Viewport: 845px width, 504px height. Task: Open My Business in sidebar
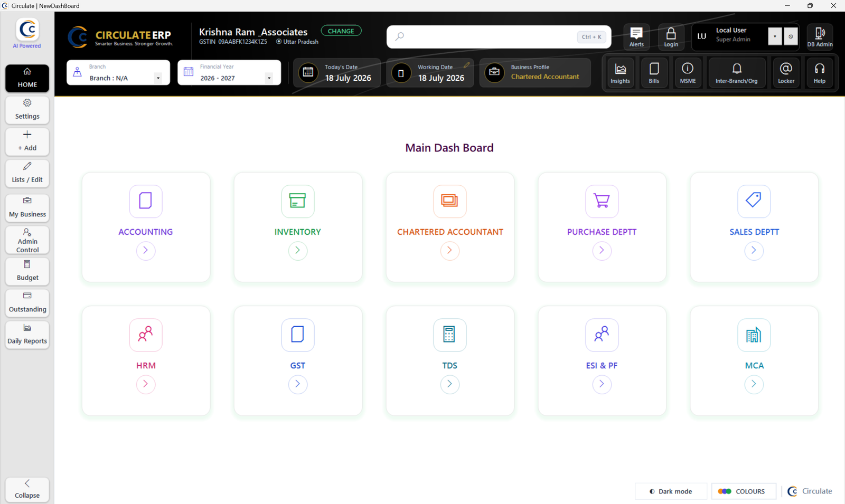(27, 208)
